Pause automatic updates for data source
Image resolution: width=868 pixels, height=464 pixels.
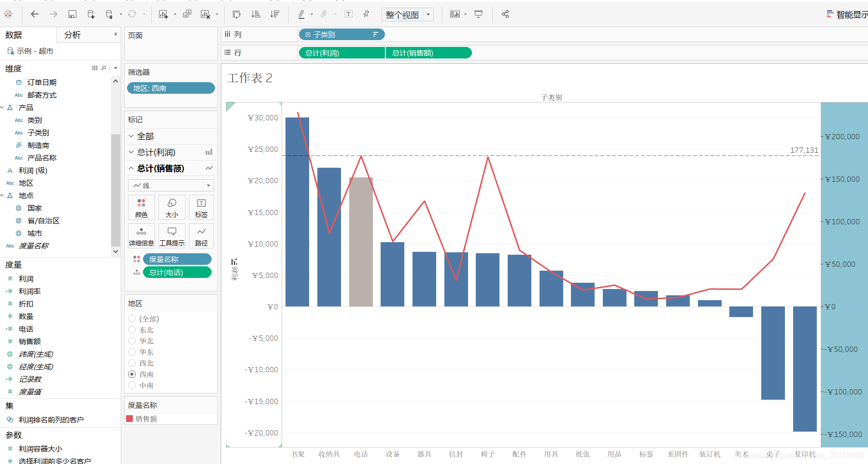coord(109,14)
